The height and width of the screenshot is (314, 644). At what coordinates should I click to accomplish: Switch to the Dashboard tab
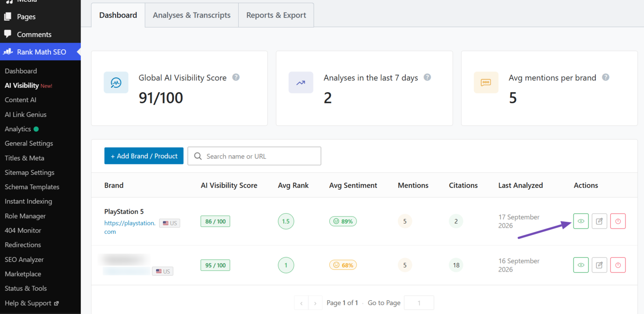118,15
